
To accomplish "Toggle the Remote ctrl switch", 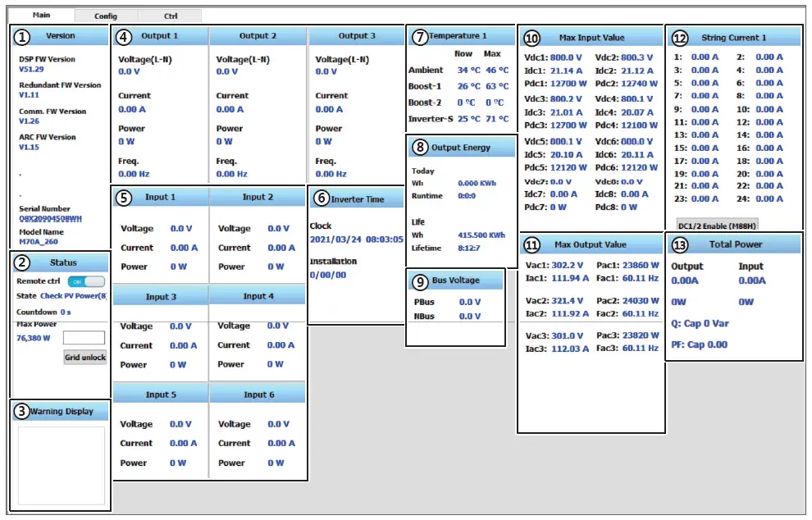I will click(x=87, y=280).
